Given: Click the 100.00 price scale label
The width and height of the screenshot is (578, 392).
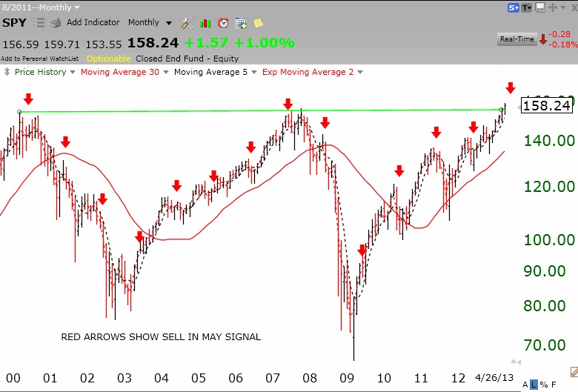Looking at the screenshot, I should tap(549, 240).
